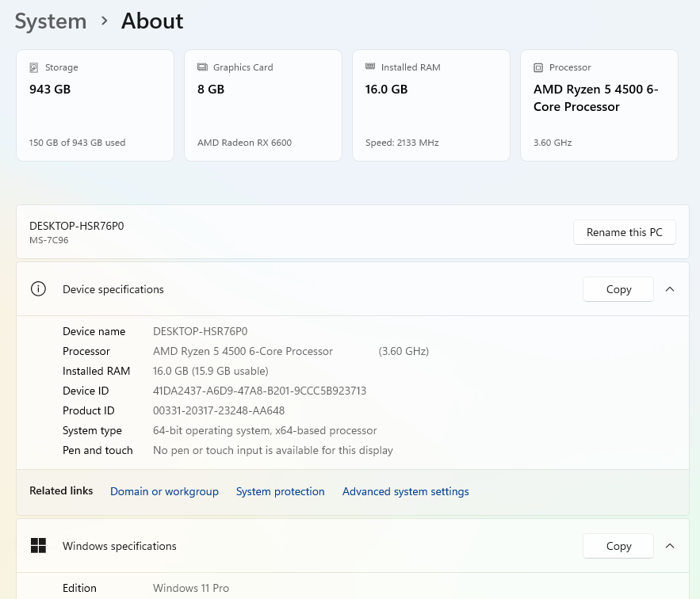
Task: Click the Processor chip icon
Action: pos(538,67)
